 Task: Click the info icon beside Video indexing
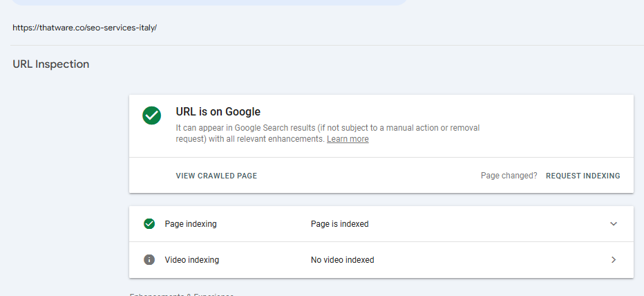click(149, 260)
